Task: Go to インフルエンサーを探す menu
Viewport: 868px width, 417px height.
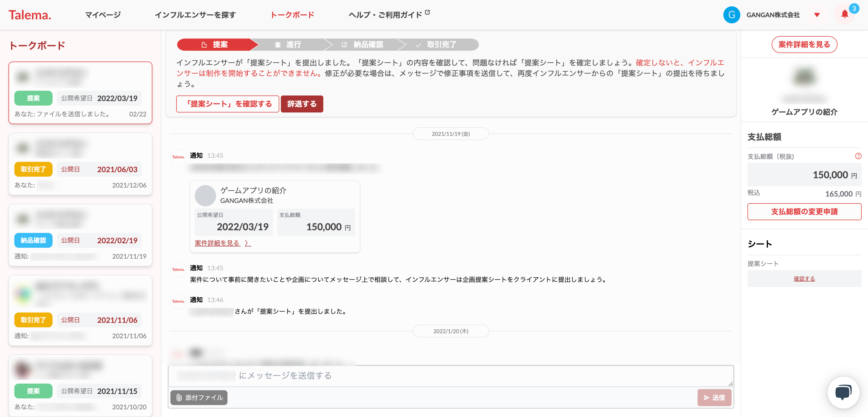Action: (x=195, y=15)
